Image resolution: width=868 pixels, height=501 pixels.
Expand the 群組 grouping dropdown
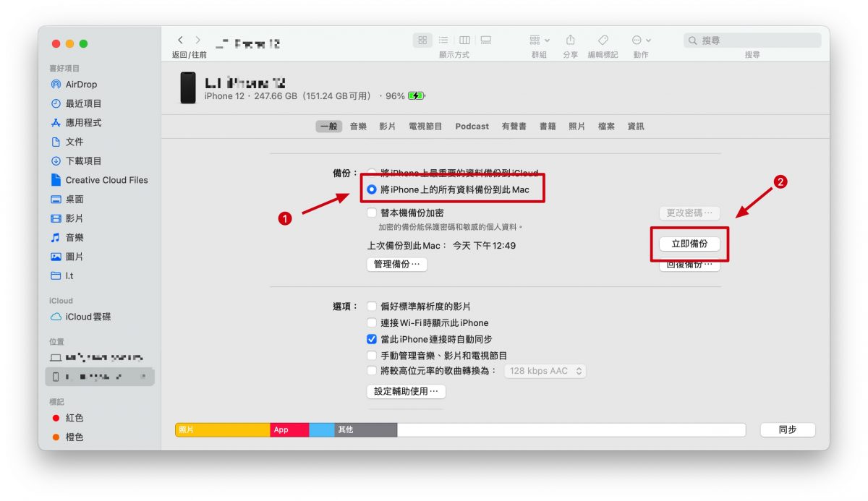(539, 40)
